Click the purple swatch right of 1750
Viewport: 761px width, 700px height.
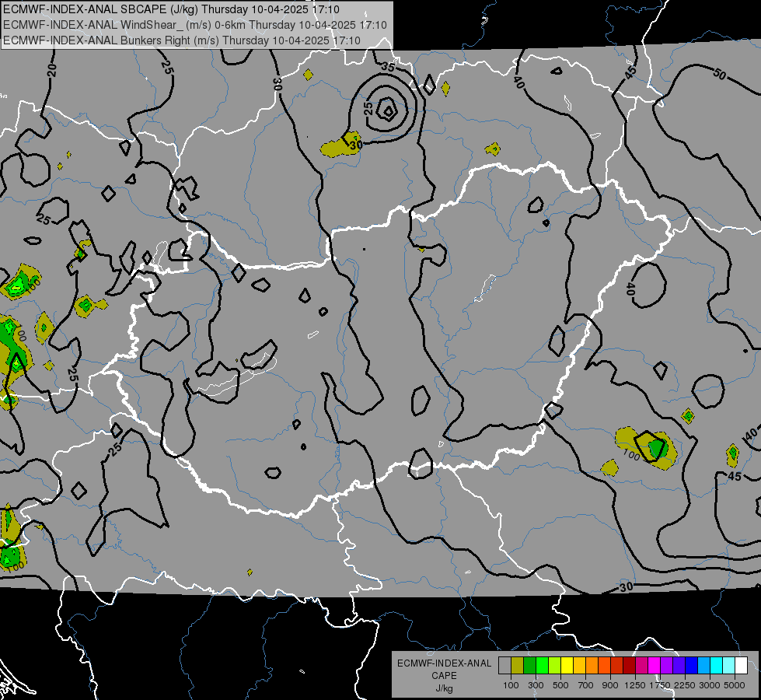click(666, 666)
